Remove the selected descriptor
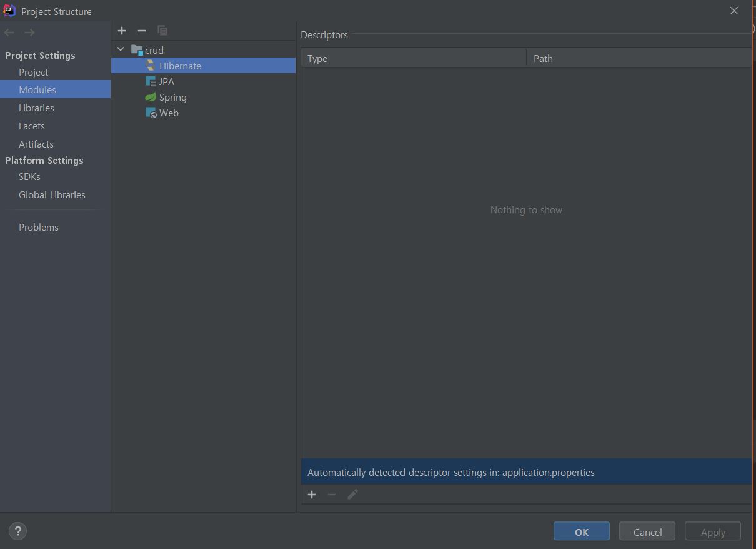Screen dimensions: 756x549 click(x=332, y=495)
